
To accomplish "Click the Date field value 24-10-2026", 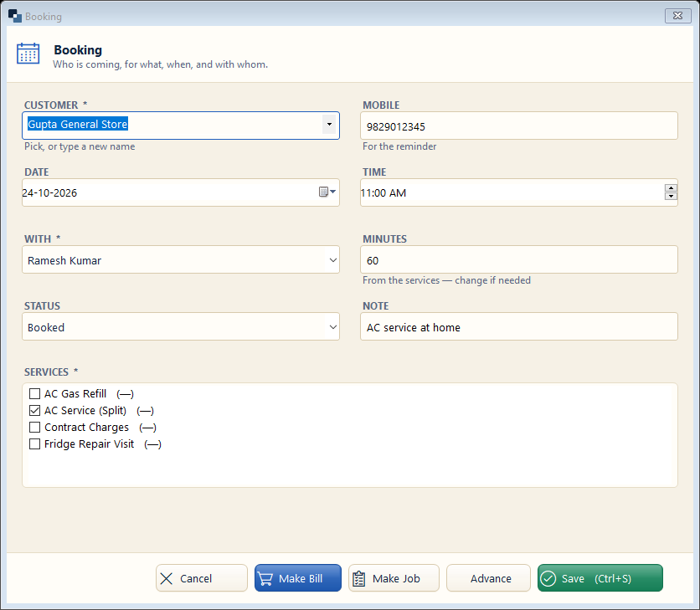I will (50, 192).
